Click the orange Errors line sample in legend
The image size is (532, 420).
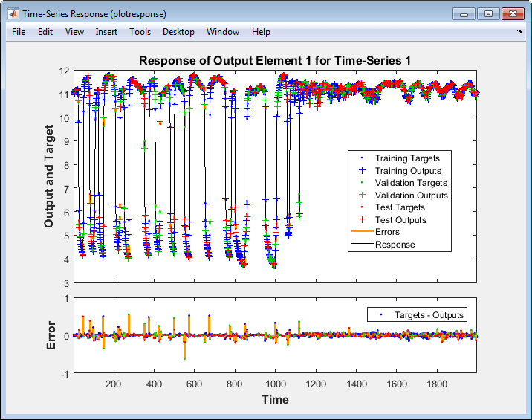tap(361, 232)
